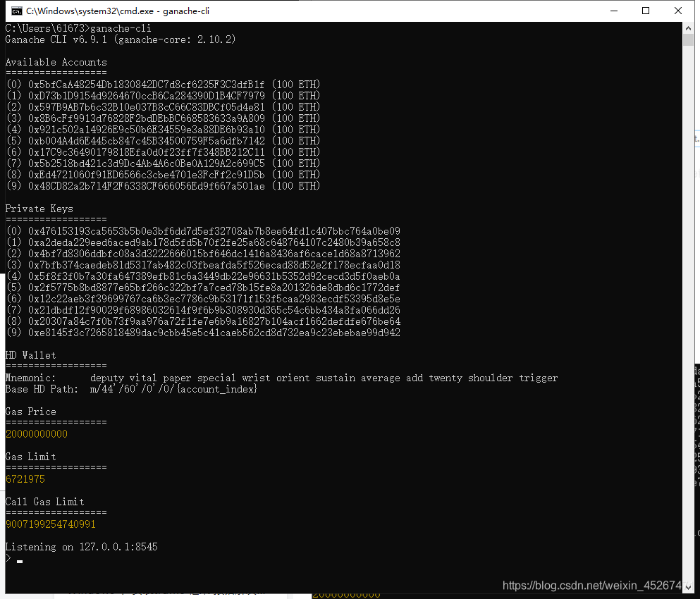The height and width of the screenshot is (599, 700).
Task: Click the gas price value 20000000000
Action: (x=37, y=434)
